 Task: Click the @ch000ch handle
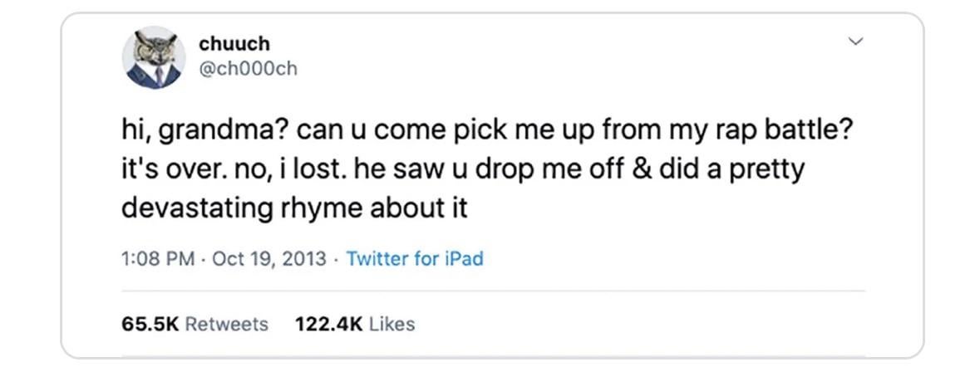pos(248,69)
